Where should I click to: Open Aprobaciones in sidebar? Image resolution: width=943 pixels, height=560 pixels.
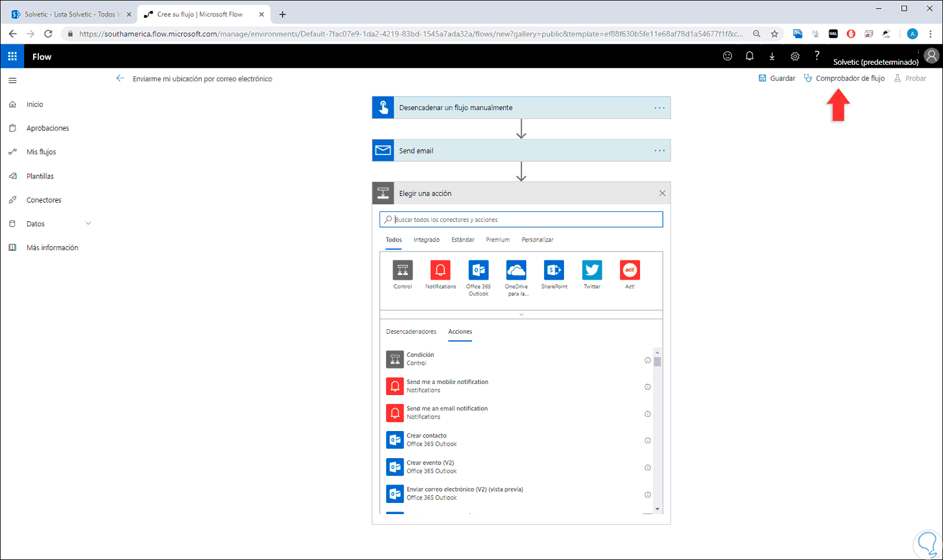[48, 128]
